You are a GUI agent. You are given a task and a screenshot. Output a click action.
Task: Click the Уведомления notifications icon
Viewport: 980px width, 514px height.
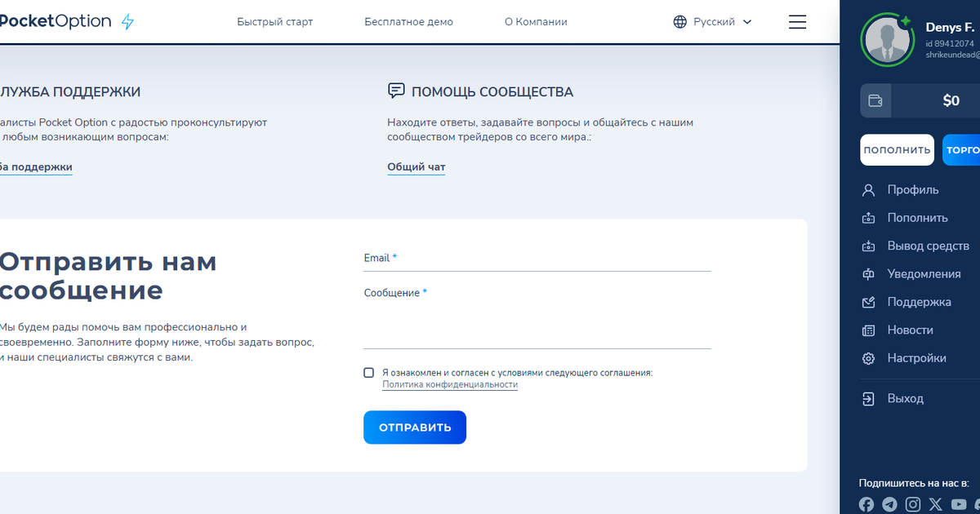(869, 274)
